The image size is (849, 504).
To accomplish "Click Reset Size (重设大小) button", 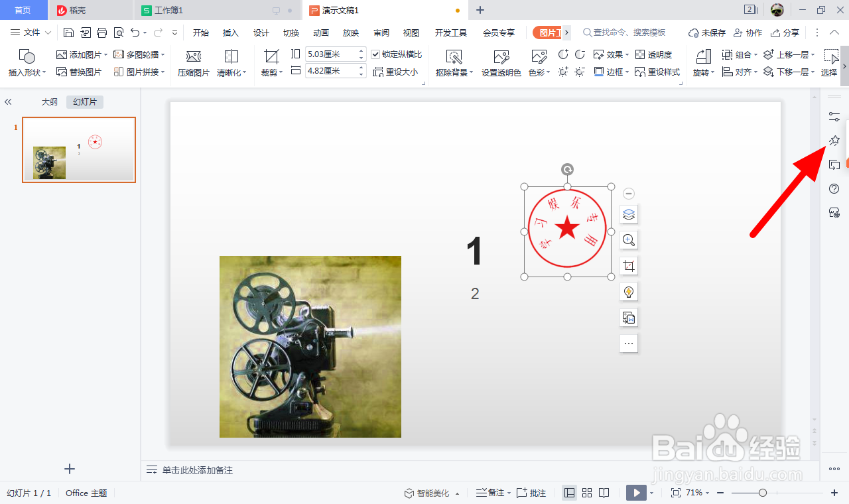I will pos(396,72).
